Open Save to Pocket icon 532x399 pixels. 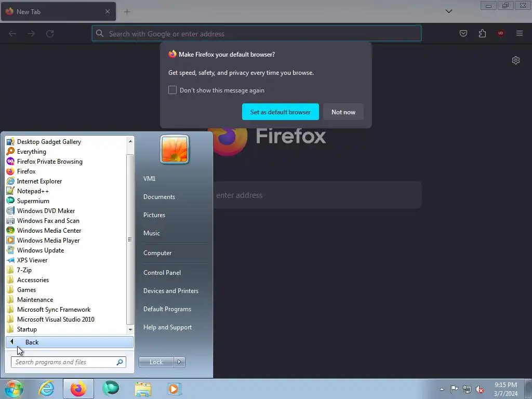(463, 33)
